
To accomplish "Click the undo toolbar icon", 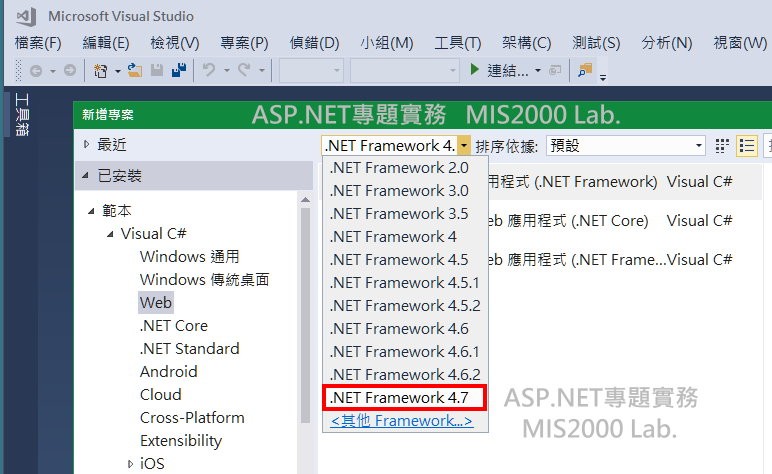I will click(x=209, y=70).
